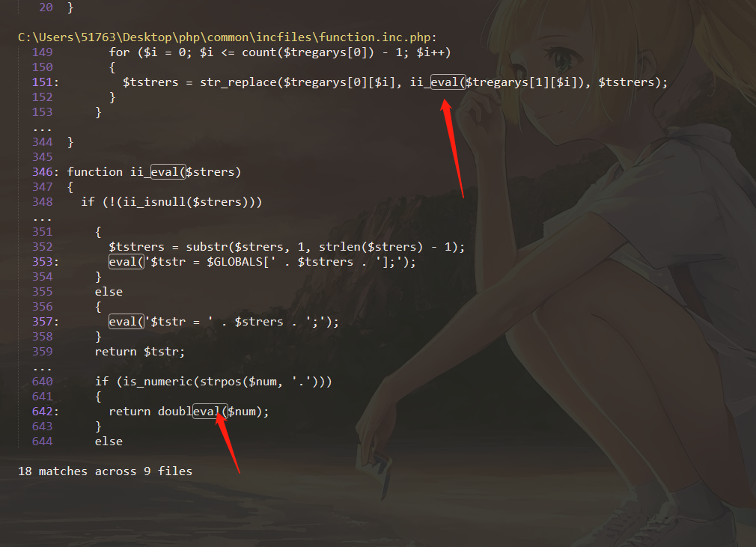This screenshot has height=547, width=756.
Task: Click the eval( highlight in $GLOBALS line
Action: coord(126,262)
